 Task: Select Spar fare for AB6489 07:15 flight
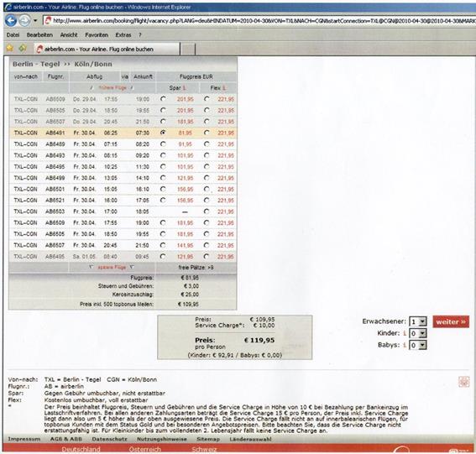[164, 144]
